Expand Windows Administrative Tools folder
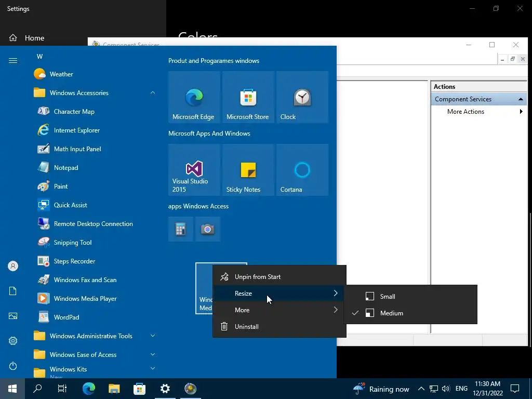Screen dimensions: 532x399 tap(153, 336)
